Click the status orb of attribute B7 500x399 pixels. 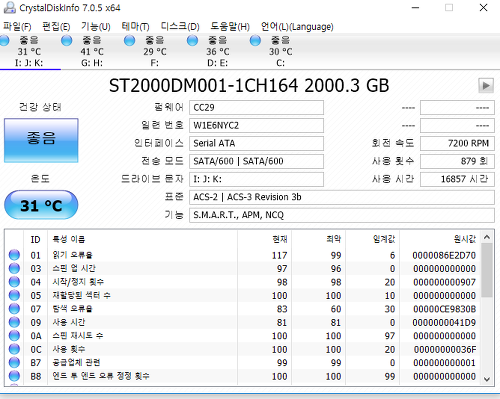coord(14,363)
